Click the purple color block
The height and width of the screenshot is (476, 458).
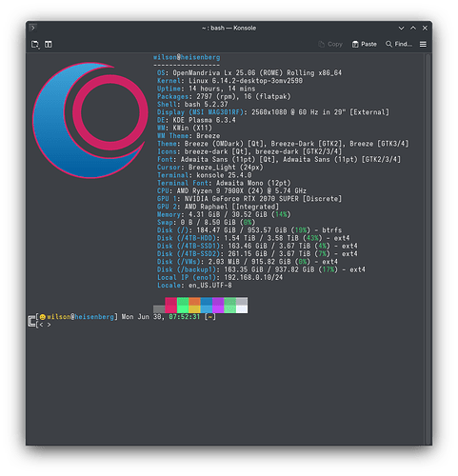[x=218, y=305]
